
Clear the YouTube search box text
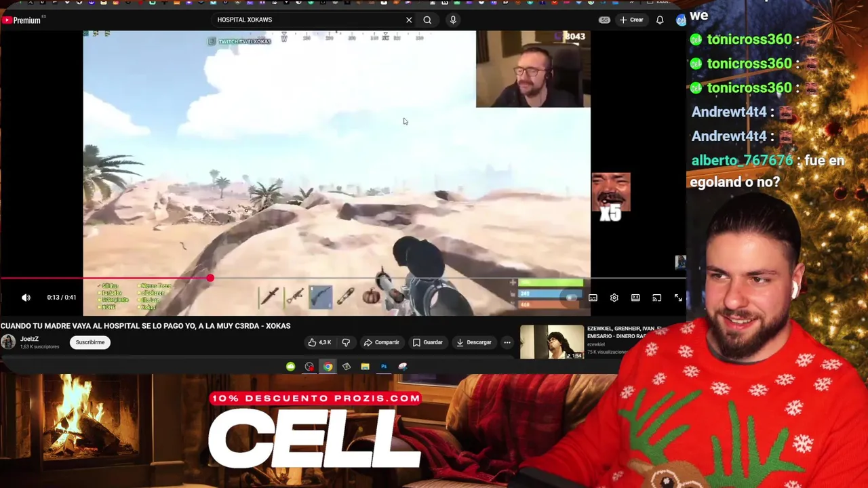409,20
